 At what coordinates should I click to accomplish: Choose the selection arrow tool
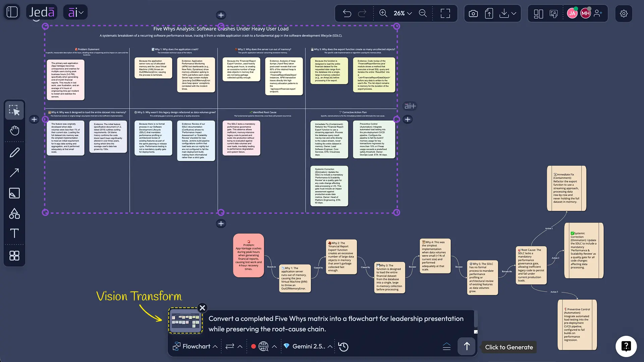point(14,110)
